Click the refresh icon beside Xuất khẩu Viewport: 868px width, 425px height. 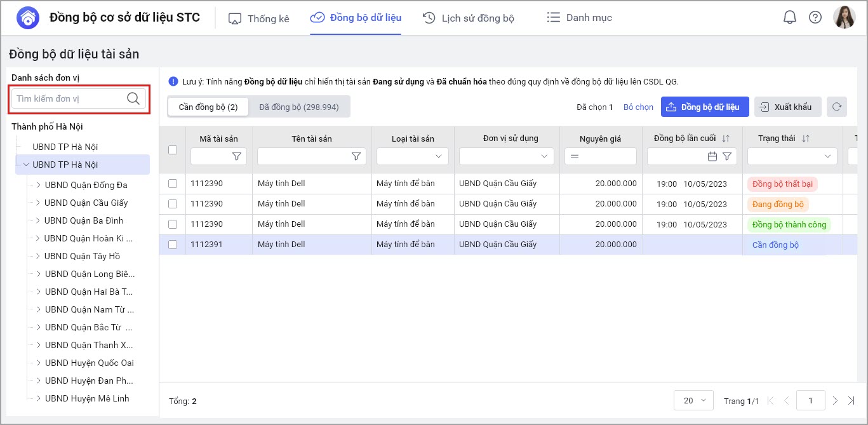click(838, 107)
